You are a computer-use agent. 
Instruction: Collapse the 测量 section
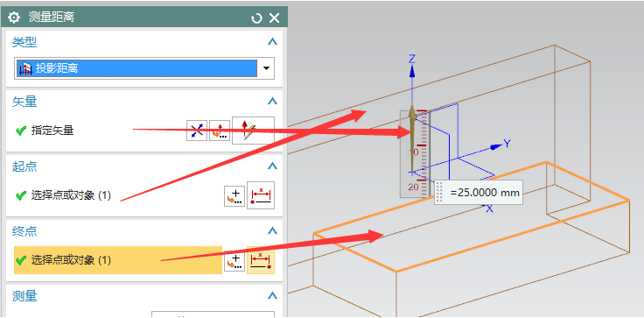click(272, 295)
